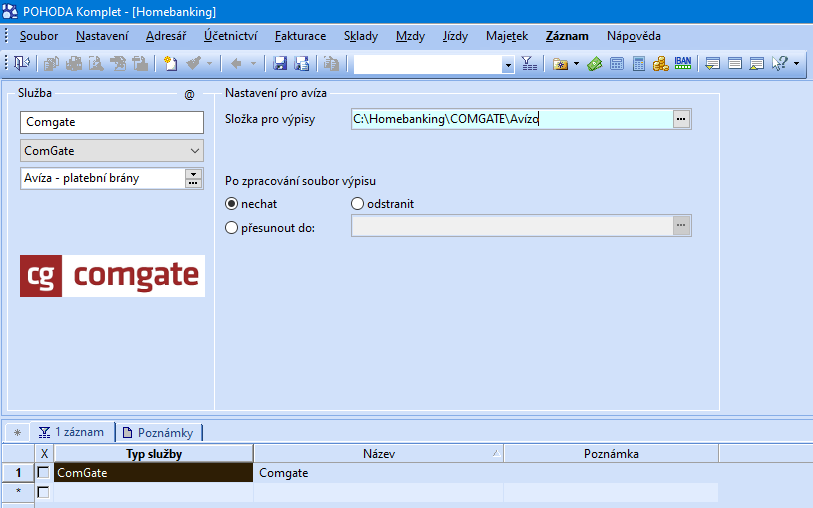
Task: Click the Comgate service name field
Action: coord(112,122)
